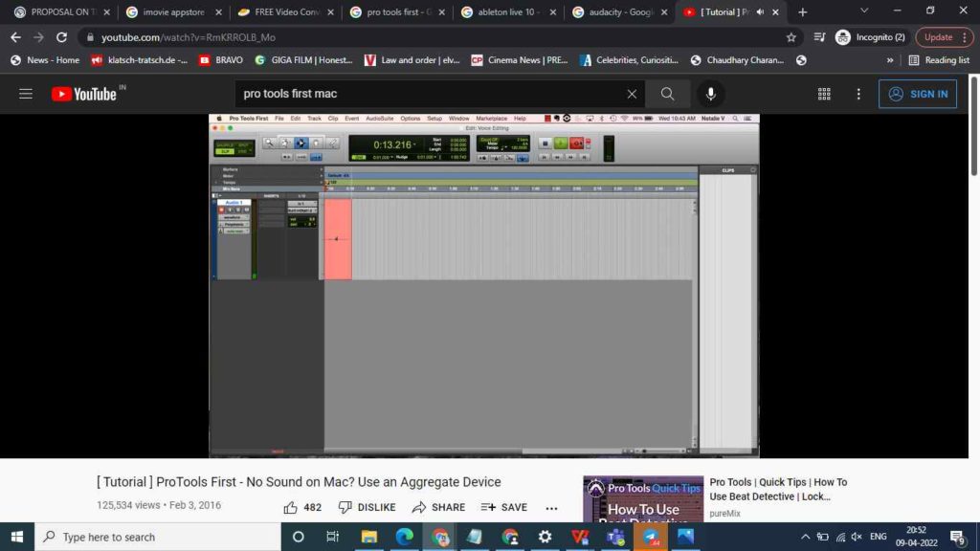Open Law and order bookmark
This screenshot has width=980, height=551.
click(x=412, y=60)
